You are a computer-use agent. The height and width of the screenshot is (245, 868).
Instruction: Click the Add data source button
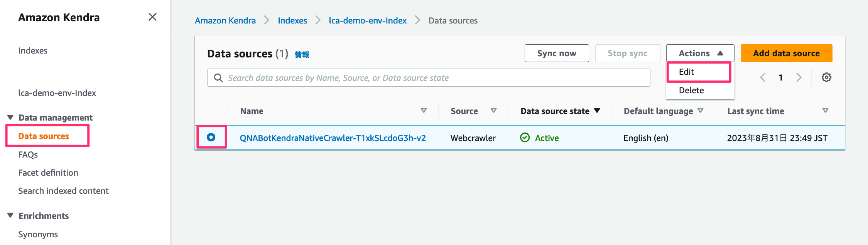coord(786,53)
